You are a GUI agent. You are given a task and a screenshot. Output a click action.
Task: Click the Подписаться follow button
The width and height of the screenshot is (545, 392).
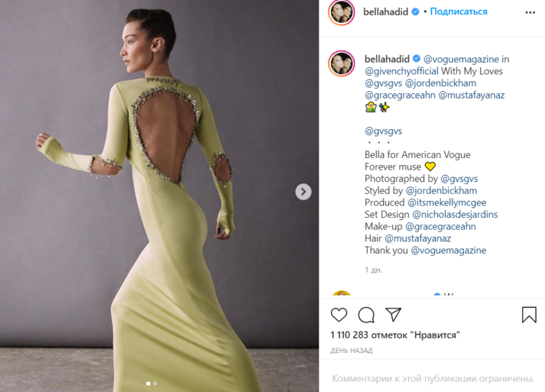459,11
